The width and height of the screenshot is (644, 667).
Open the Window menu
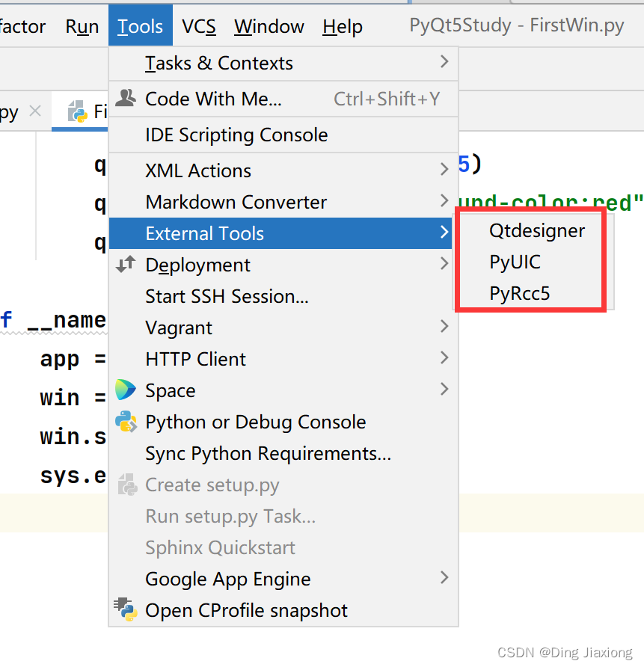pyautogui.click(x=269, y=26)
